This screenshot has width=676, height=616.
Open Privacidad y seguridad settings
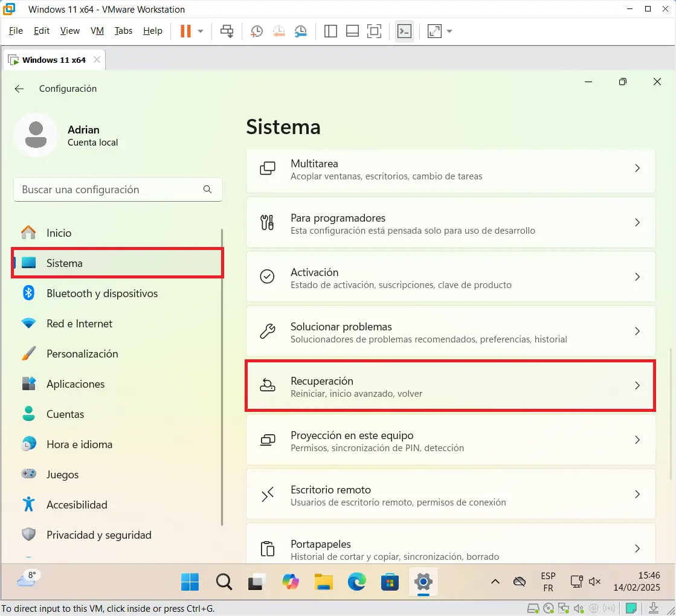117,534
